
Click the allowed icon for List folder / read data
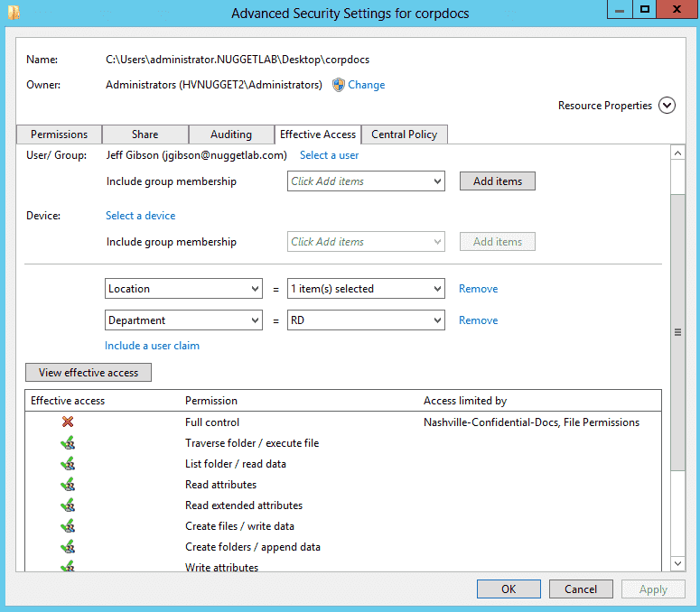pyautogui.click(x=68, y=463)
